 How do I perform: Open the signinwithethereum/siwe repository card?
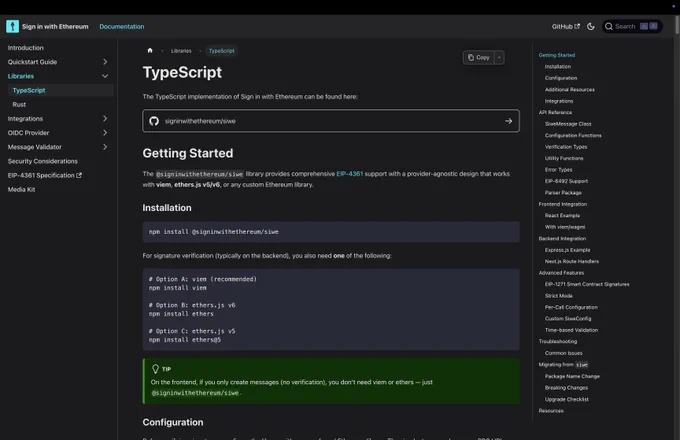pyautogui.click(x=331, y=121)
